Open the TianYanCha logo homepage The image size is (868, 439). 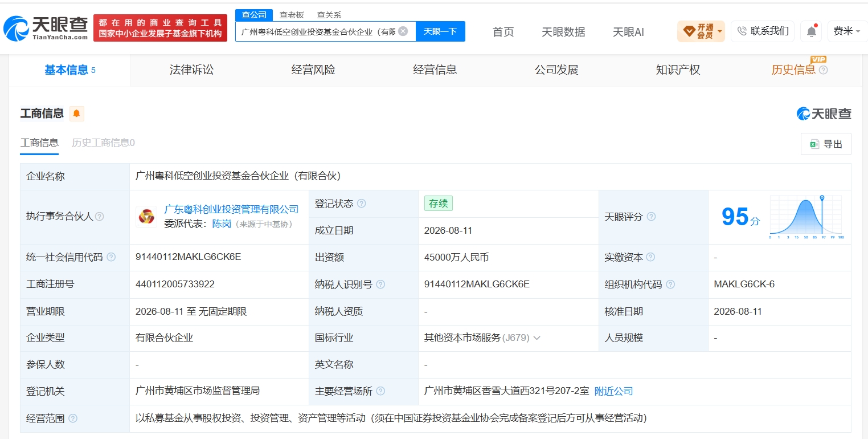pyautogui.click(x=46, y=28)
